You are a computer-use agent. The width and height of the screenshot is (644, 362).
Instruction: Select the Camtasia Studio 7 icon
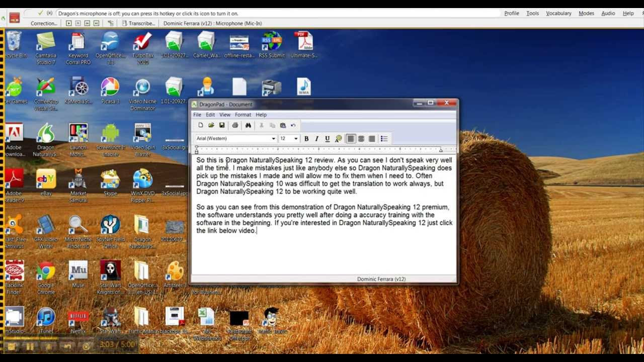(x=46, y=49)
